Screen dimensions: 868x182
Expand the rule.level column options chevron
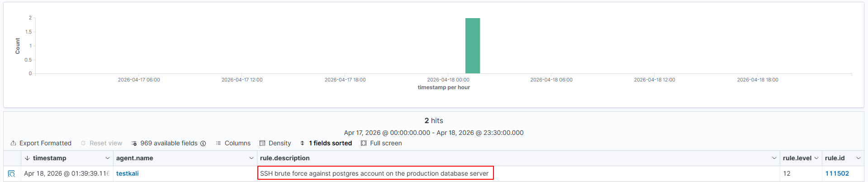(x=816, y=158)
